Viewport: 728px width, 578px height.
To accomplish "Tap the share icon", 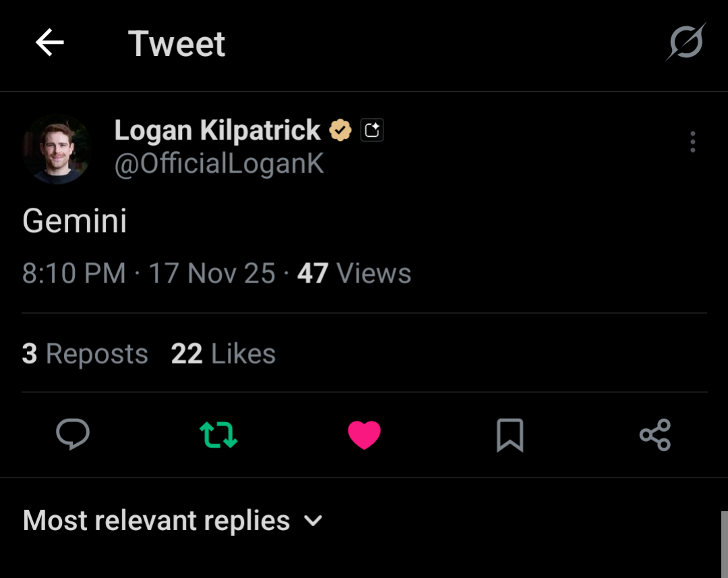I will 655,435.
